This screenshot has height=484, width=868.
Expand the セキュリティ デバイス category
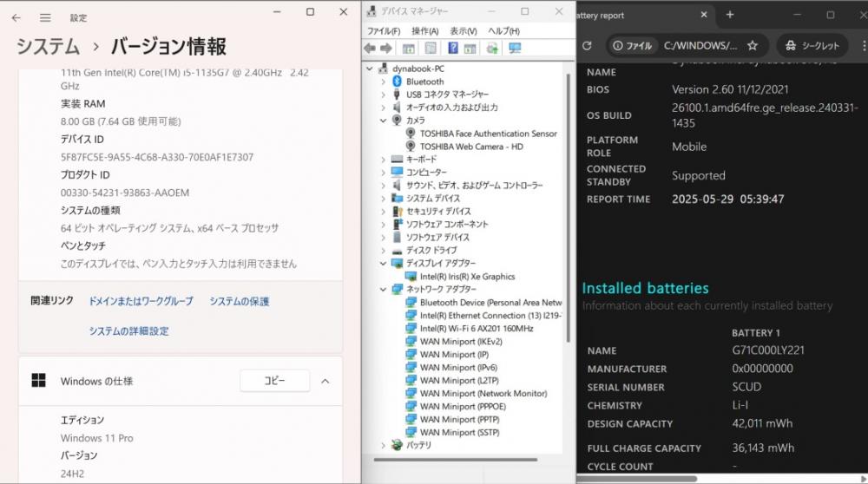(383, 212)
